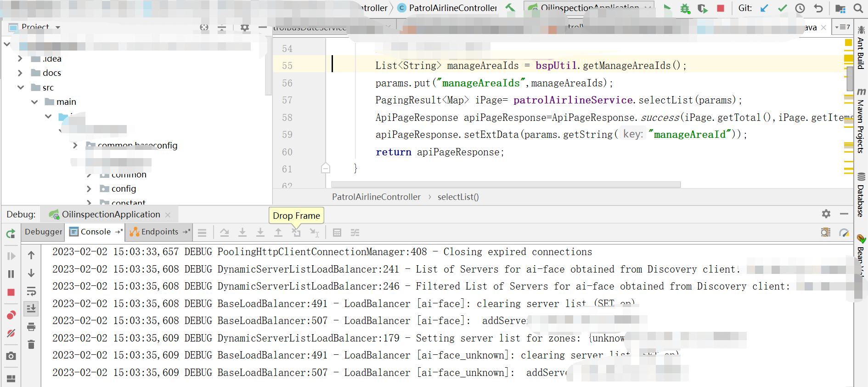
Task: Click selectList() breadcrumb at editor bottom
Action: coord(458,197)
